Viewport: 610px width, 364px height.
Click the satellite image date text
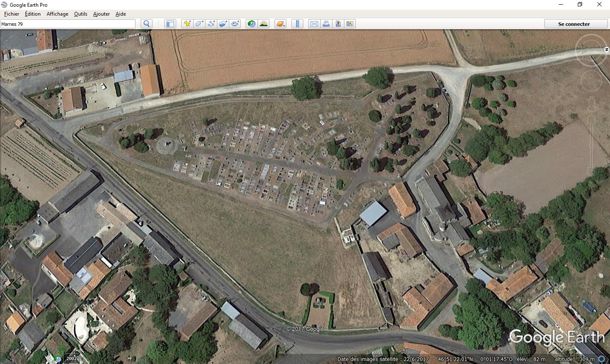pyautogui.click(x=383, y=359)
